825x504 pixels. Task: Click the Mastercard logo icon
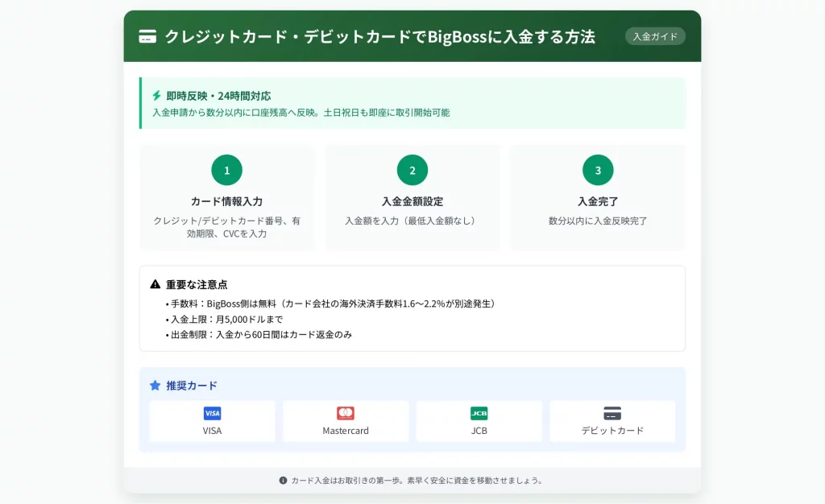coord(346,414)
